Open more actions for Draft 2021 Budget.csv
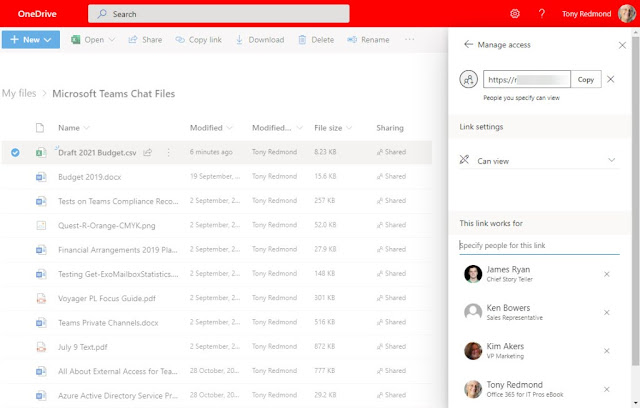 coord(169,153)
